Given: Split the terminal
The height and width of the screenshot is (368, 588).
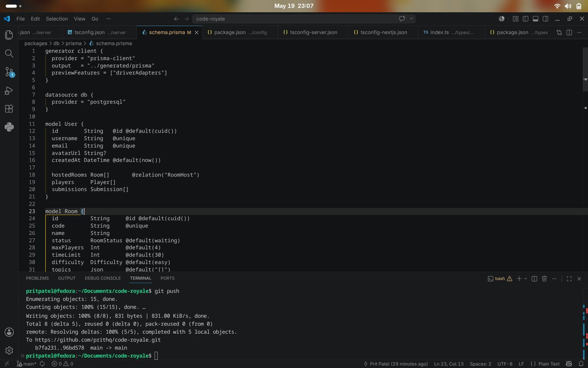Looking at the screenshot, I should [x=534, y=278].
